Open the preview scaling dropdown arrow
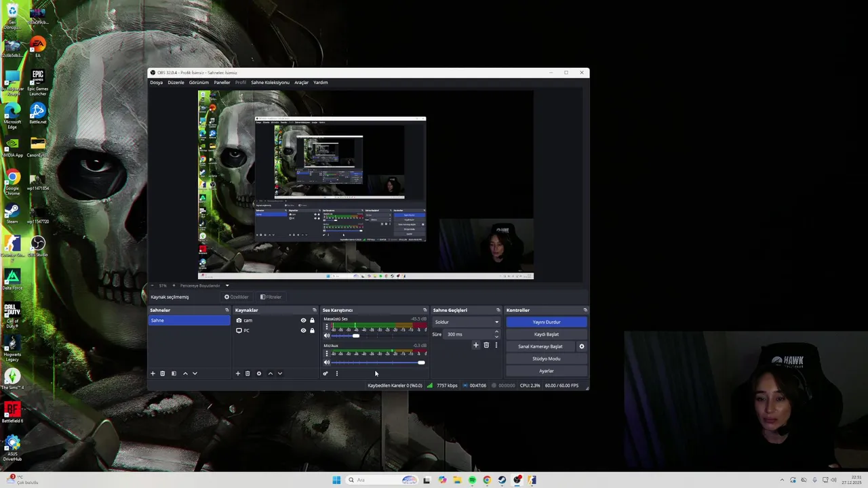The height and width of the screenshot is (488, 868). pos(227,285)
